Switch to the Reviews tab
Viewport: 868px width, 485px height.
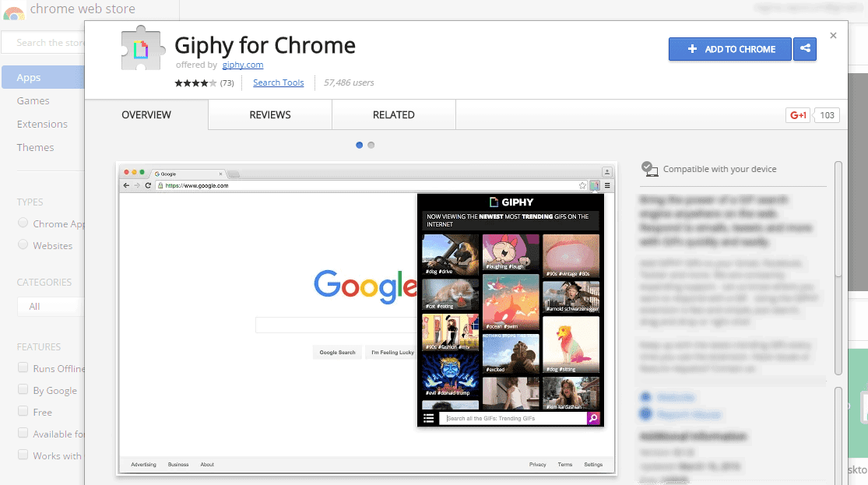pyautogui.click(x=270, y=114)
